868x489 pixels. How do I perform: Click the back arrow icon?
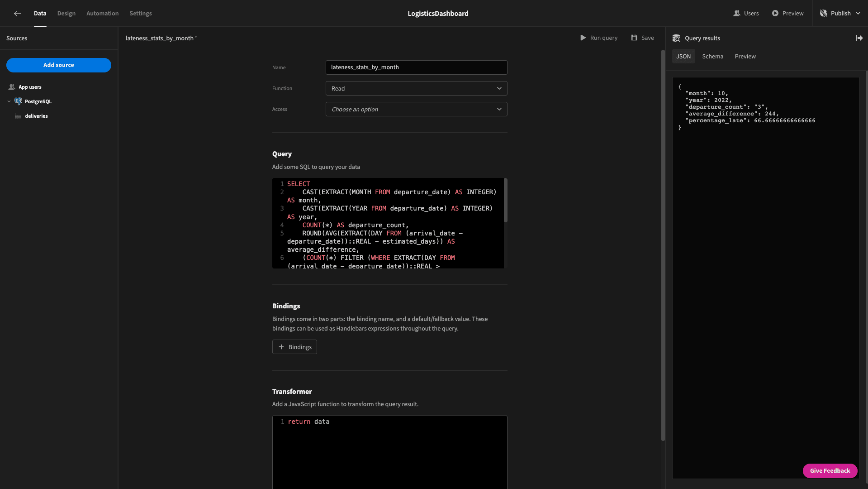click(x=17, y=14)
